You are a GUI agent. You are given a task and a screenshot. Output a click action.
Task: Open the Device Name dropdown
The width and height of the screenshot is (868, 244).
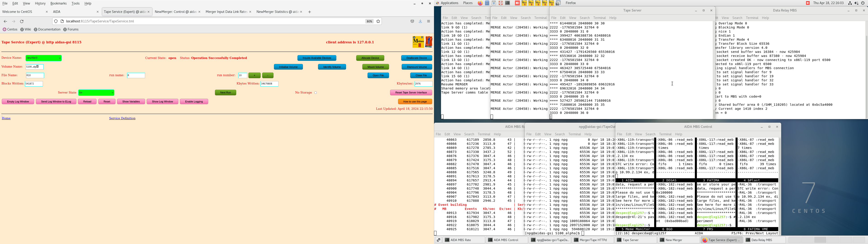(44, 58)
